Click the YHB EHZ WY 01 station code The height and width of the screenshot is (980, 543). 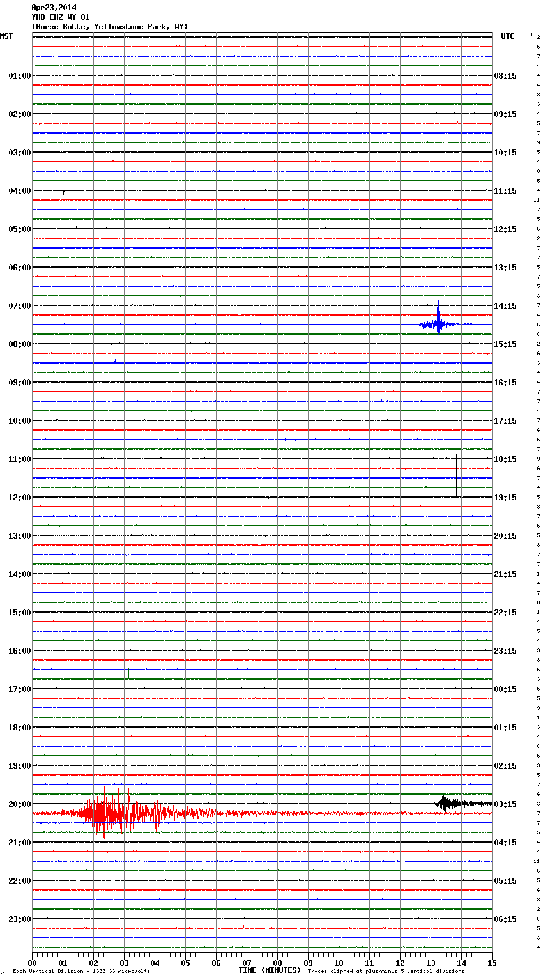(60, 17)
